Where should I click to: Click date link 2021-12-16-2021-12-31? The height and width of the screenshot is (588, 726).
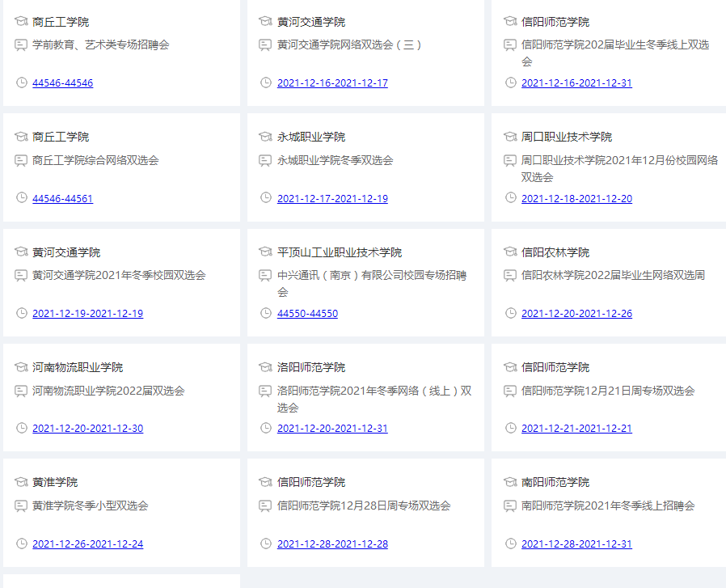[576, 83]
